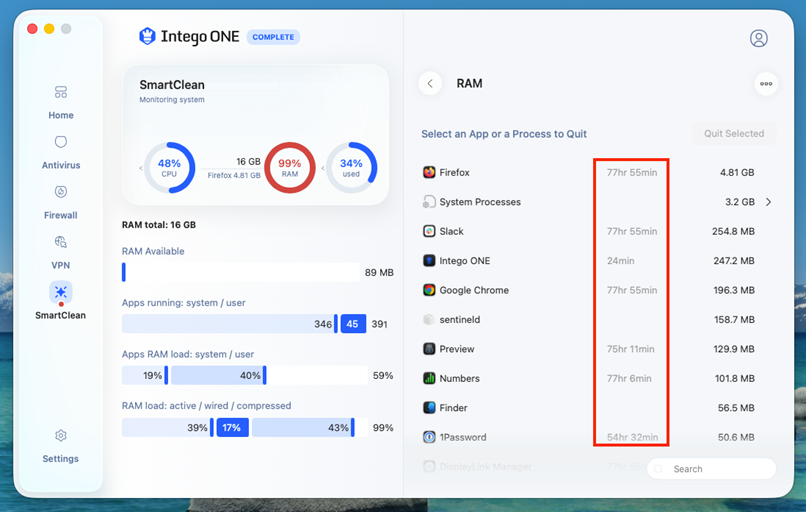The image size is (806, 512).
Task: Click the RAM panel heading
Action: click(469, 83)
